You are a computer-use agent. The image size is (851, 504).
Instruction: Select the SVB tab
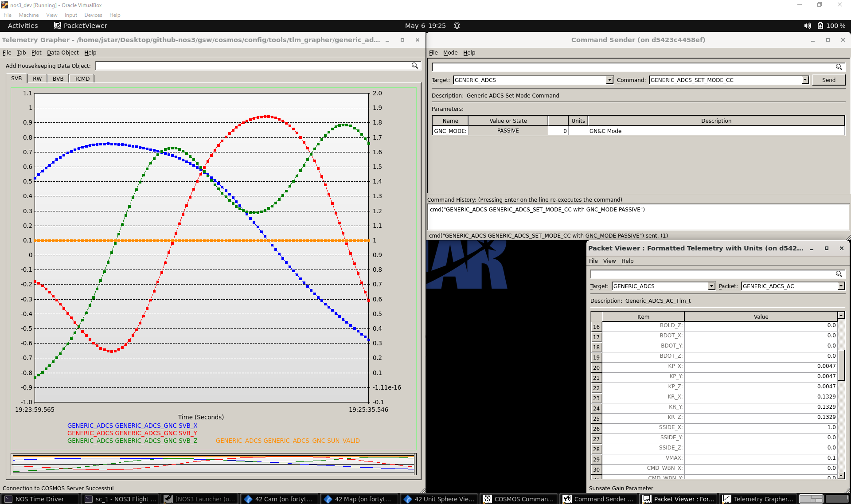click(16, 78)
